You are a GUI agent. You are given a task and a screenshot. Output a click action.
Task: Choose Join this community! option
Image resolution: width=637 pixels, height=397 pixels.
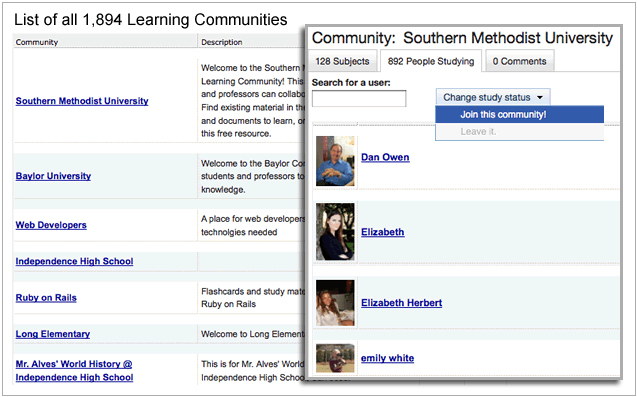(x=520, y=114)
